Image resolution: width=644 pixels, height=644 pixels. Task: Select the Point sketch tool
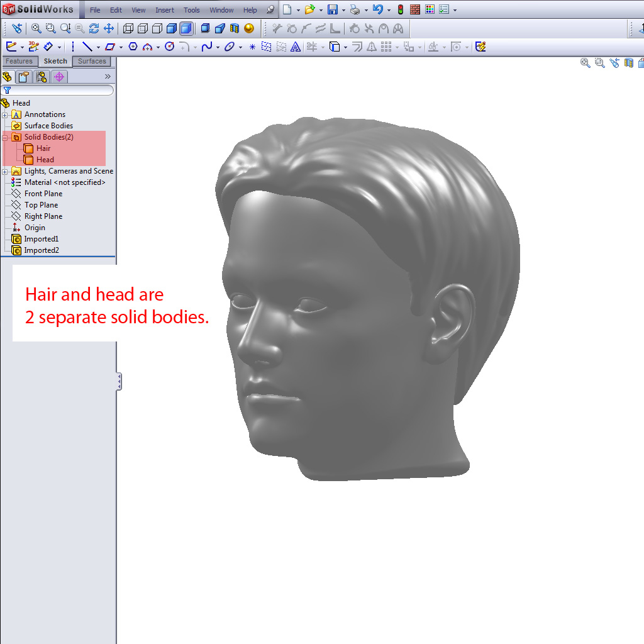[251, 47]
